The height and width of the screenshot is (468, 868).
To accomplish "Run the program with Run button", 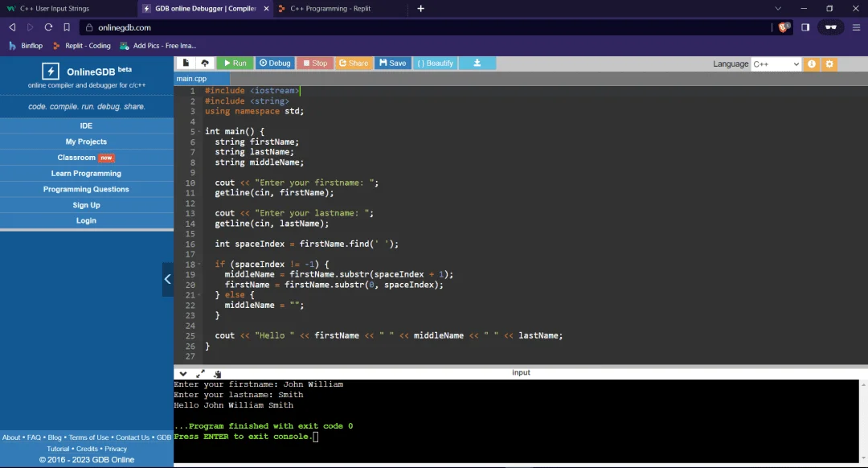I will 235,64.
